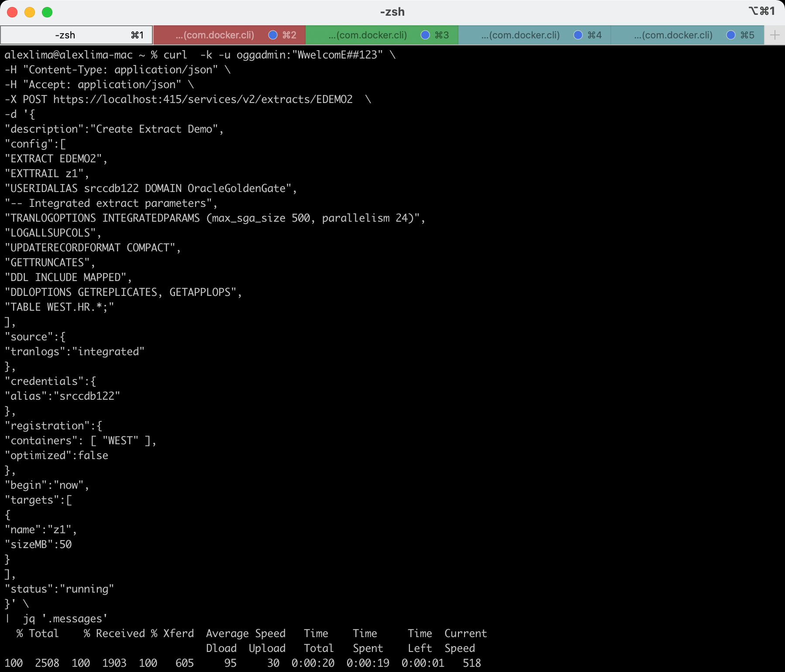Click the new tab plus button
Viewport: 785px width, 672px height.
(x=775, y=35)
